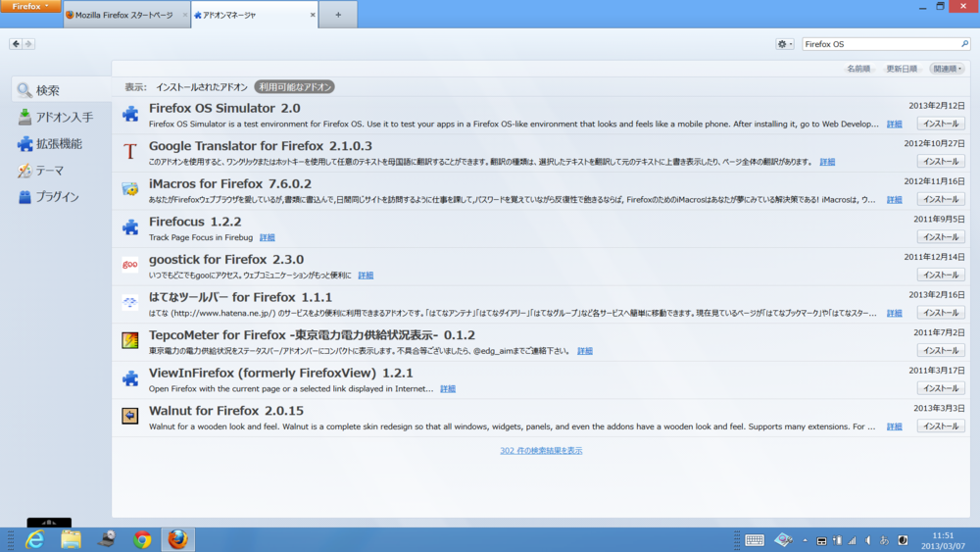This screenshot has height=552, width=980.
Task: Install the Firefocus add-on
Action: 941,237
